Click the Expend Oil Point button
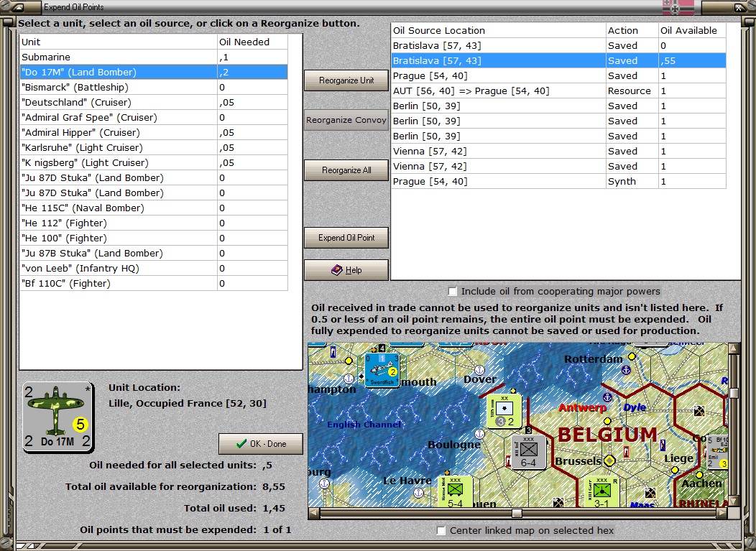Screen dimensions: 756x551 pos(346,238)
